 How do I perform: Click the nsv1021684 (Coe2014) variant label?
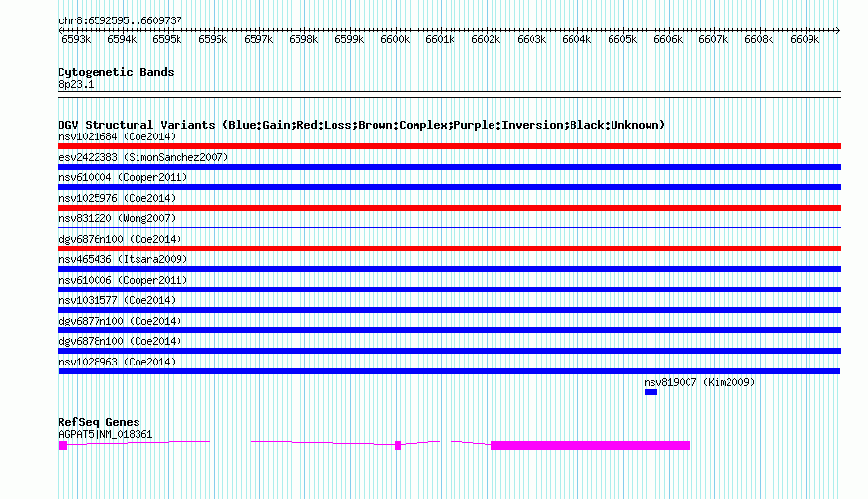pos(117,136)
